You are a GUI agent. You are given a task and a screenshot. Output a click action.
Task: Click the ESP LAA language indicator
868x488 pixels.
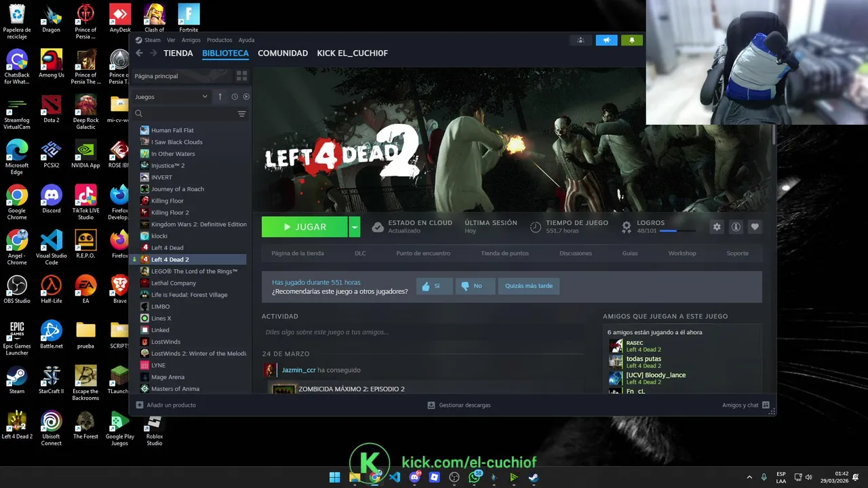[781, 477]
